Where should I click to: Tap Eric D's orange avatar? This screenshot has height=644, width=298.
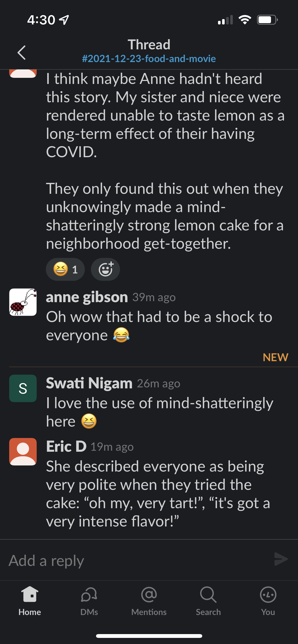[x=23, y=452]
